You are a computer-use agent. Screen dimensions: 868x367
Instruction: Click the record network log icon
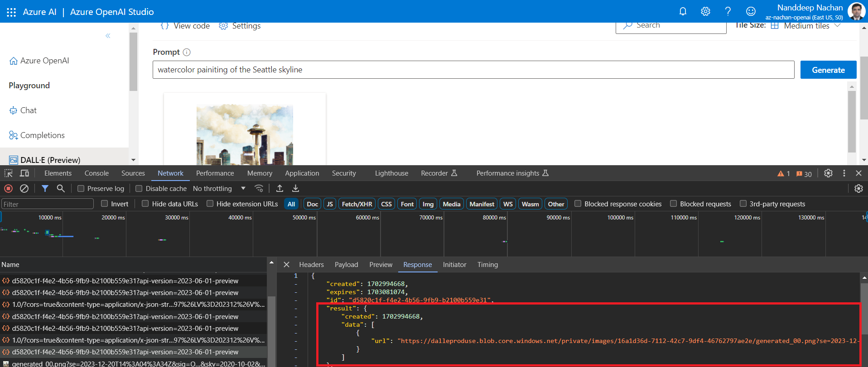tap(8, 189)
